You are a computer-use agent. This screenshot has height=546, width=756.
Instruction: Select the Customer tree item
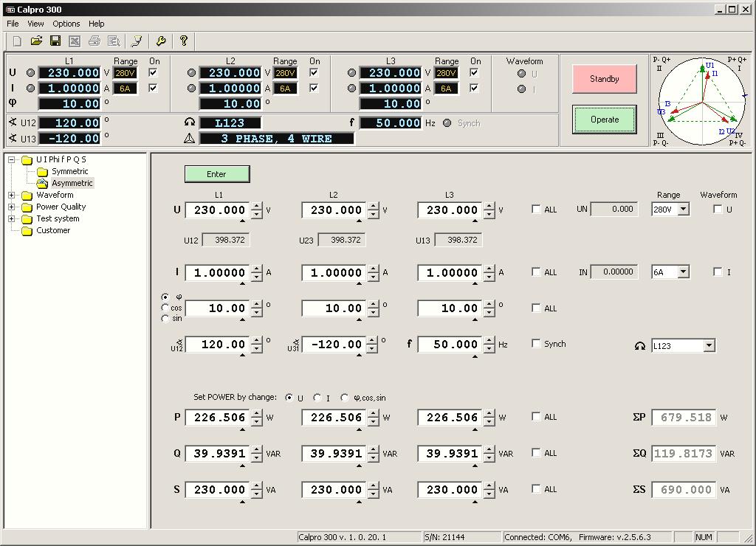click(x=53, y=230)
